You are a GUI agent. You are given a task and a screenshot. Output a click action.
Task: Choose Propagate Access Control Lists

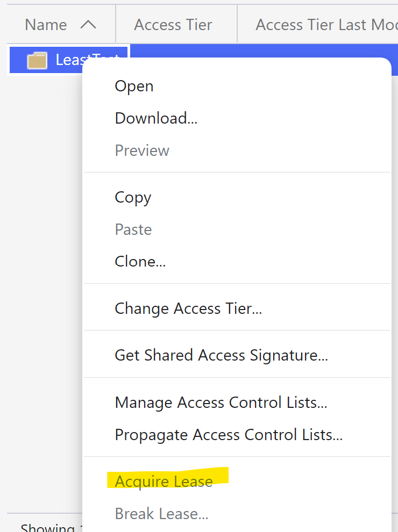point(228,435)
